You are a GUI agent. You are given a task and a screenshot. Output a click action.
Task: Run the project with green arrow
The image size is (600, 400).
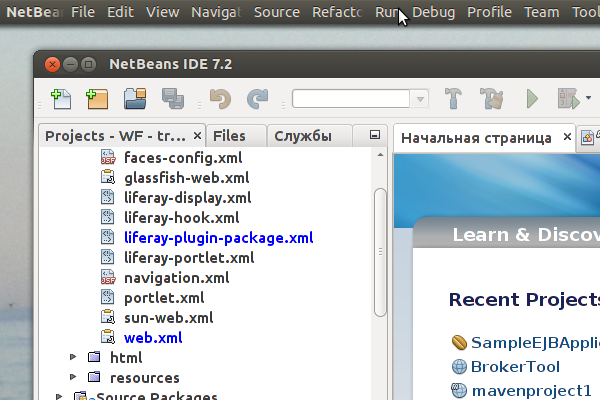coord(532,99)
